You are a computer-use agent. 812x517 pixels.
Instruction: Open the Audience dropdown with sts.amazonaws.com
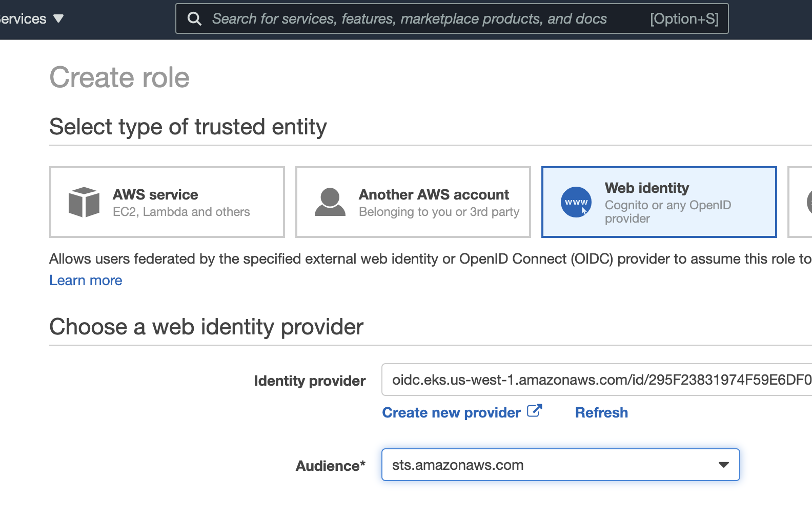[x=561, y=465]
